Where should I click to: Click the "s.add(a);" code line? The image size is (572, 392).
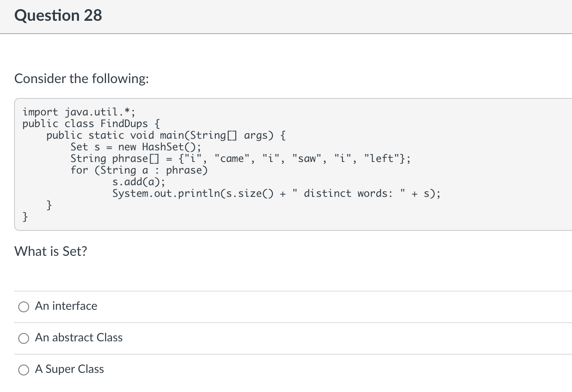[138, 182]
